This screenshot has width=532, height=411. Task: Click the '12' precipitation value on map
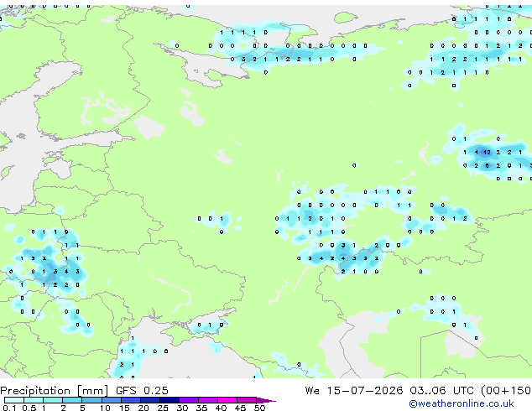pos(487,153)
